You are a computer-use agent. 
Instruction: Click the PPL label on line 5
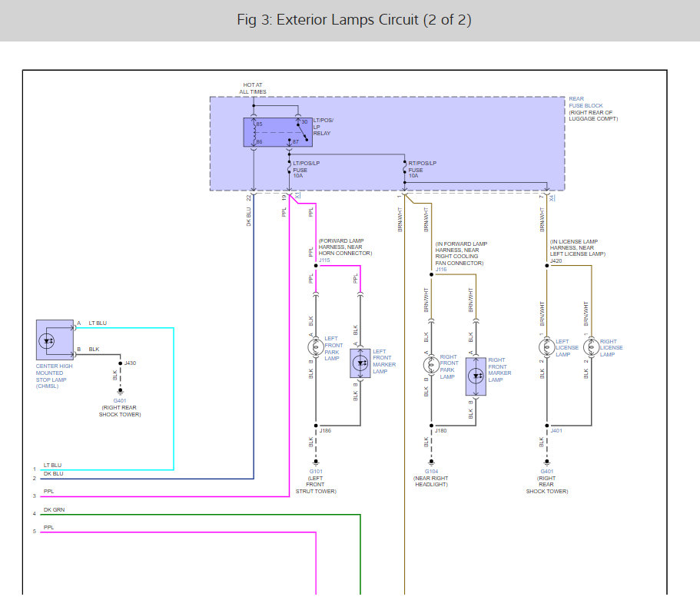tap(48, 528)
